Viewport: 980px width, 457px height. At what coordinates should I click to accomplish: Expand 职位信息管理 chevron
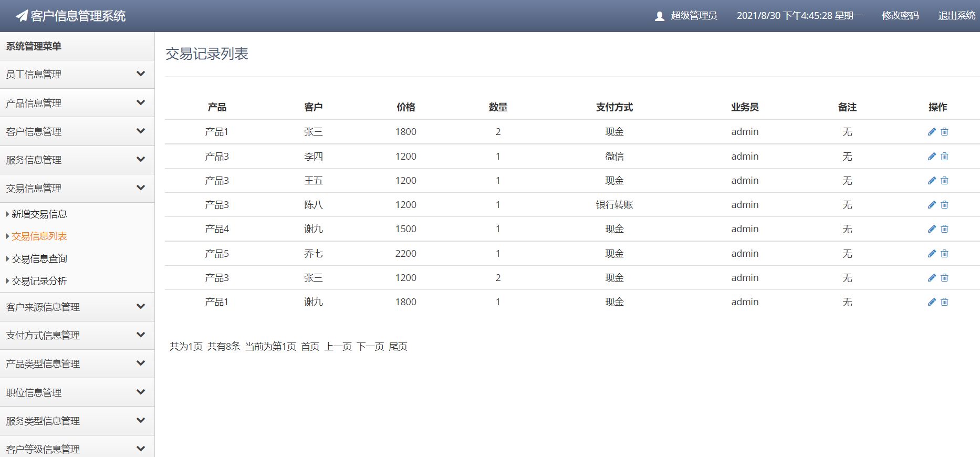[x=141, y=392]
